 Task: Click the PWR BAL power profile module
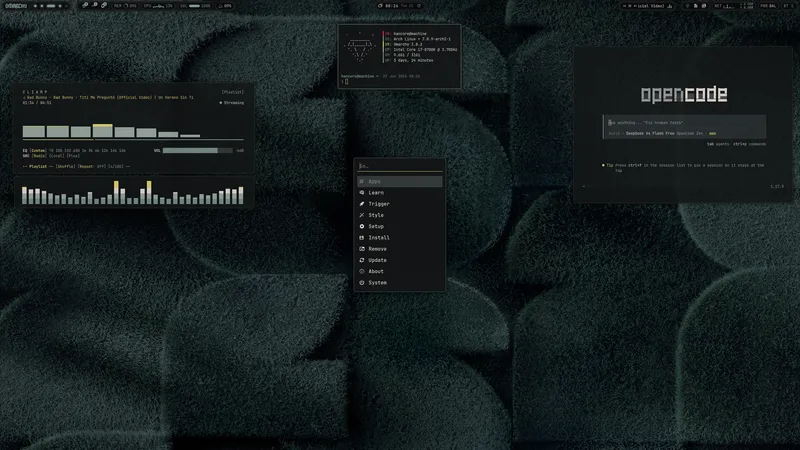pos(768,6)
